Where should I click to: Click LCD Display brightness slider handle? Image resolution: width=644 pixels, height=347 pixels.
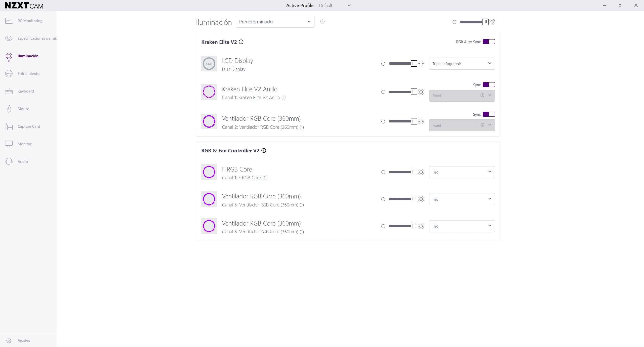click(414, 64)
